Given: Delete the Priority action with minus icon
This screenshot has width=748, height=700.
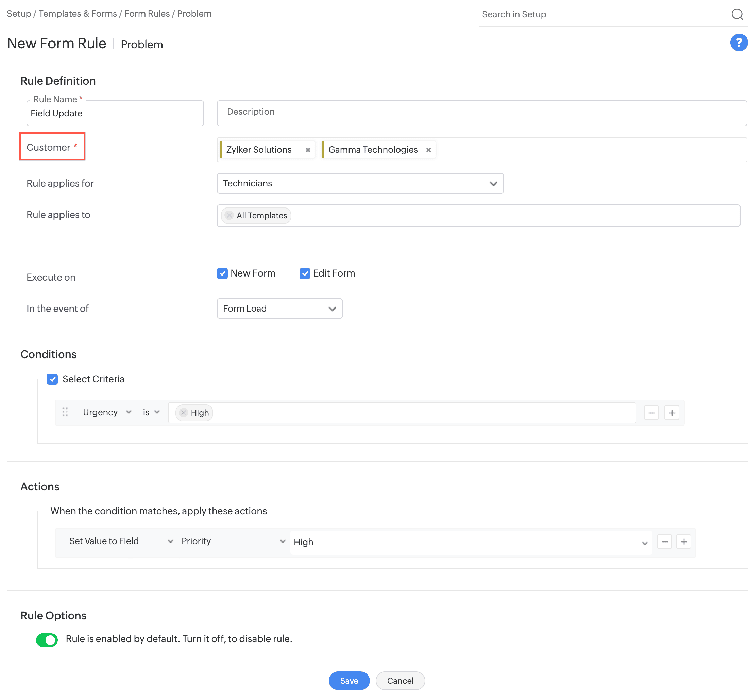Looking at the screenshot, I should tap(664, 541).
